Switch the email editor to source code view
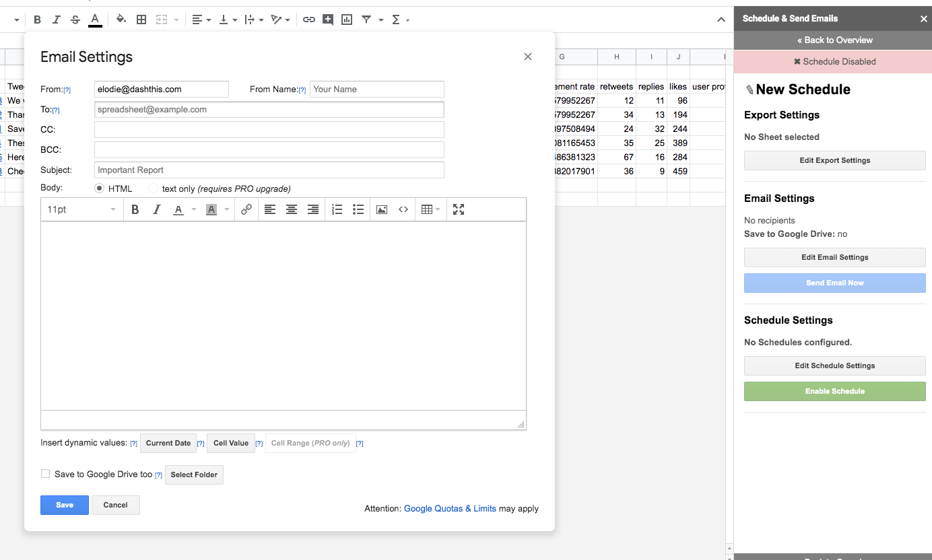The width and height of the screenshot is (932, 560). (403, 209)
